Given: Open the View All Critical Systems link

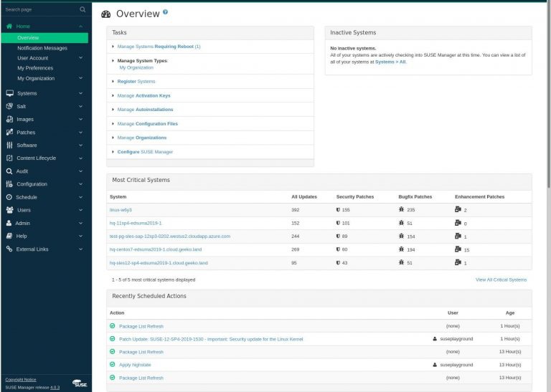Looking at the screenshot, I should tap(501, 279).
